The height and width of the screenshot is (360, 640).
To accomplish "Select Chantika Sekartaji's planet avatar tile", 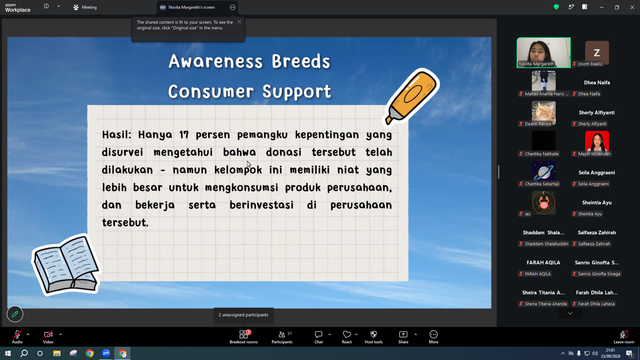I will (544, 173).
